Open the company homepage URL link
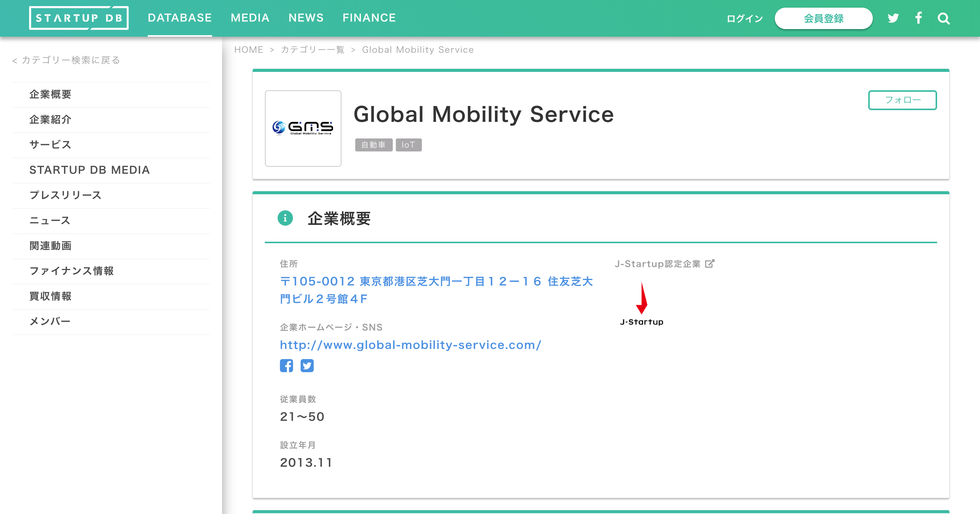The width and height of the screenshot is (980, 514). [410, 345]
